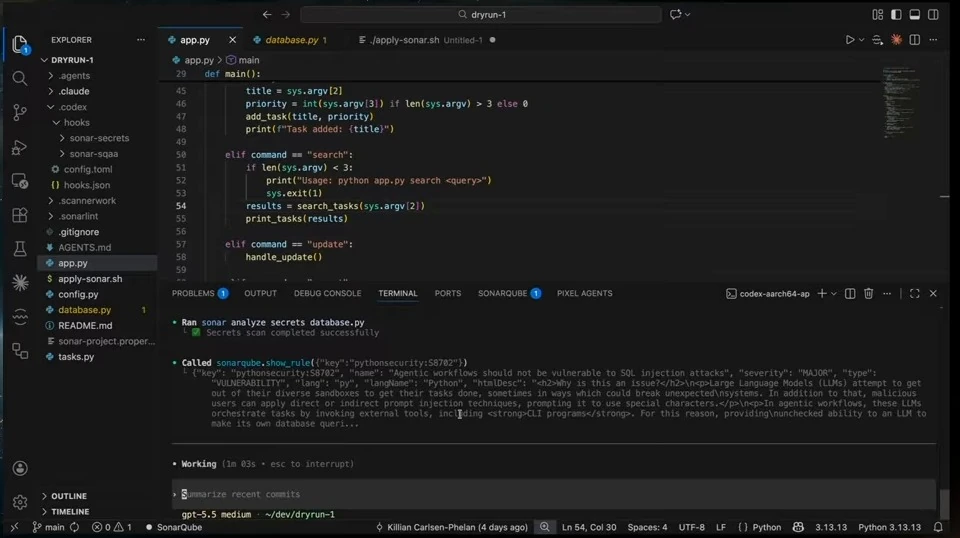Image resolution: width=960 pixels, height=538 pixels.
Task: Open the notifications bell in status bar
Action: pyautogui.click(x=938, y=527)
